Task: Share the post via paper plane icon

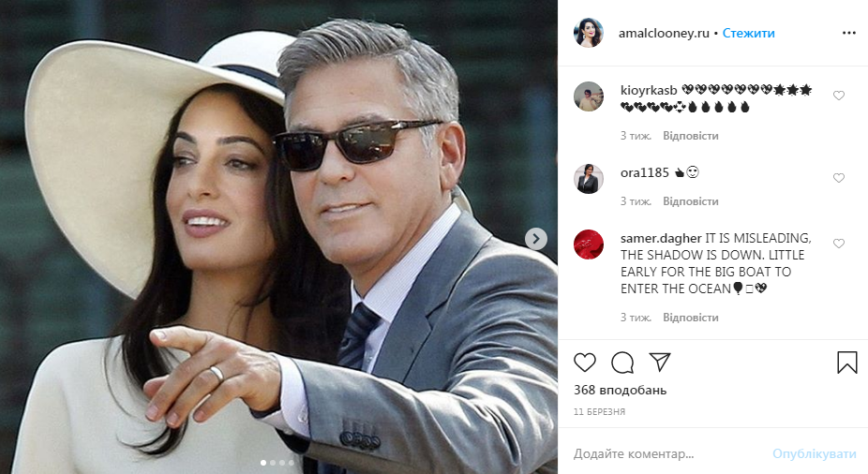Action: pyautogui.click(x=660, y=362)
